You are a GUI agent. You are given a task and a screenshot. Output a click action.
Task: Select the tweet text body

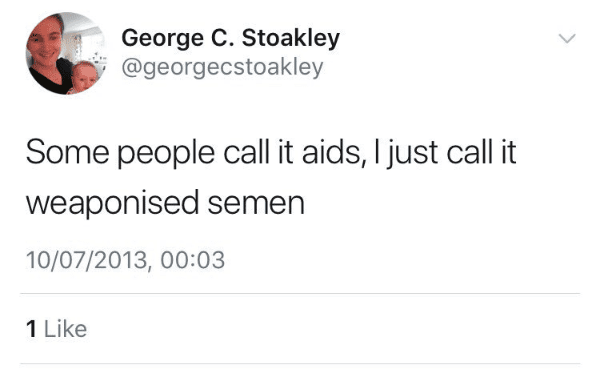[271, 178]
